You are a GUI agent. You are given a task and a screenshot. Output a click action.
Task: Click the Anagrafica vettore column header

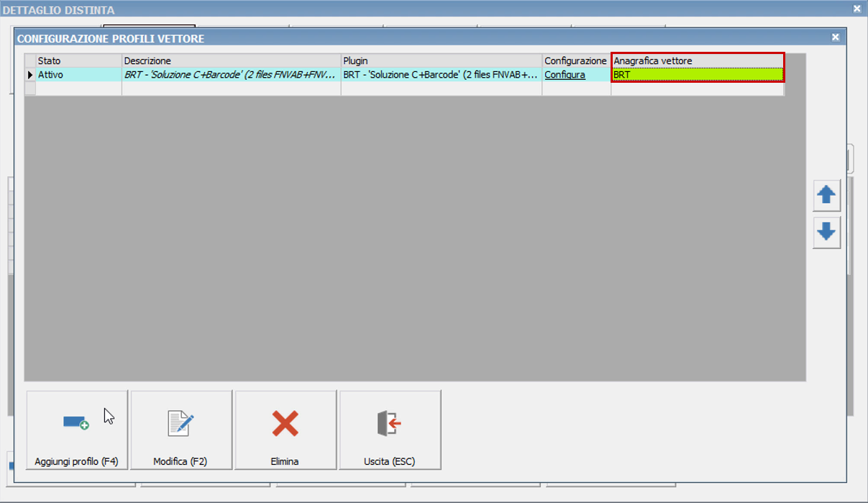pyautogui.click(x=697, y=61)
